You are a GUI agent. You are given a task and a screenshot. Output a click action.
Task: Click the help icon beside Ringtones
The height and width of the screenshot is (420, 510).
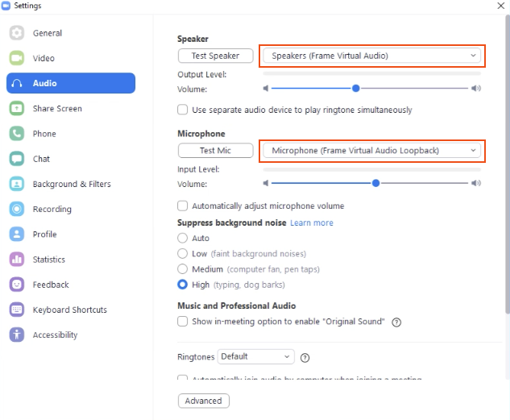(x=305, y=358)
